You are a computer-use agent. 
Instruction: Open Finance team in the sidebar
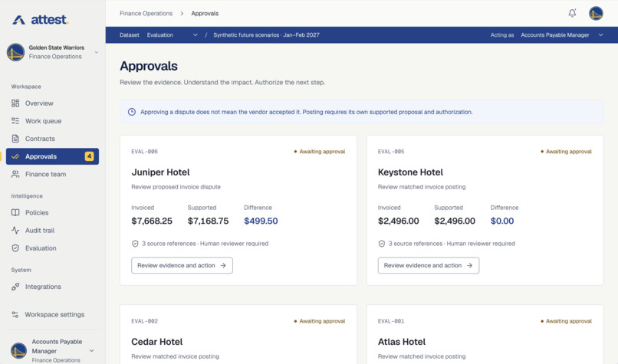[52, 174]
